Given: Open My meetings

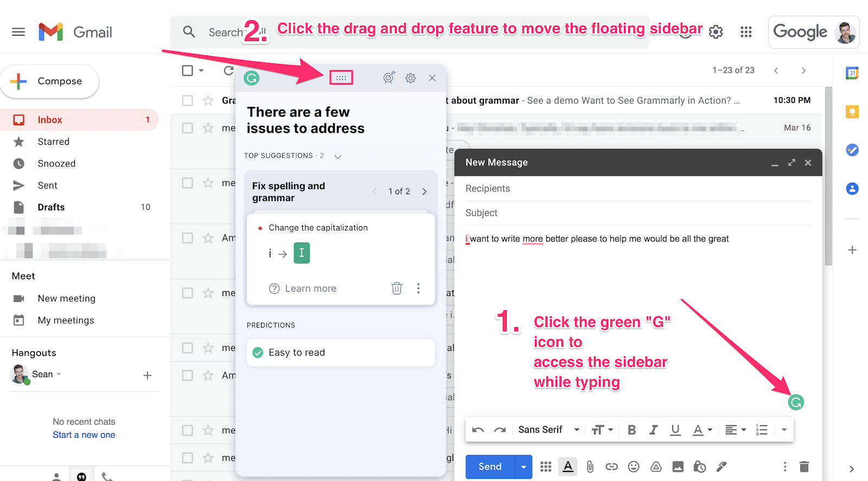Looking at the screenshot, I should [66, 320].
